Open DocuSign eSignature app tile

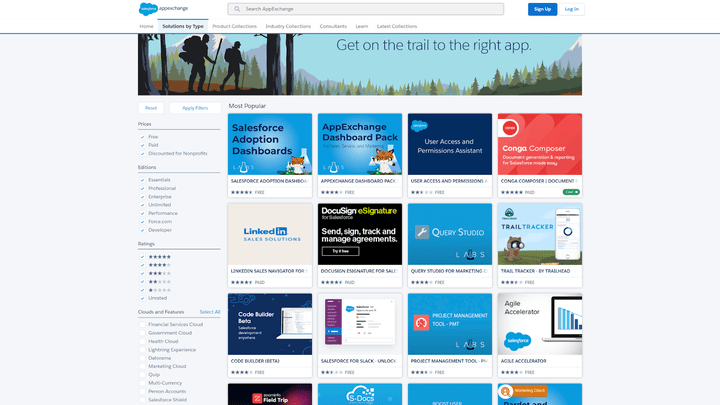(x=360, y=245)
